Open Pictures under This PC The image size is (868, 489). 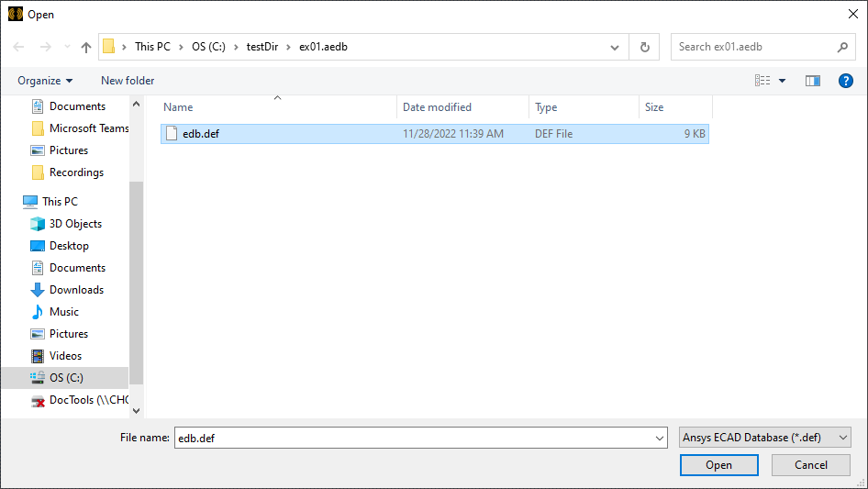coord(68,334)
